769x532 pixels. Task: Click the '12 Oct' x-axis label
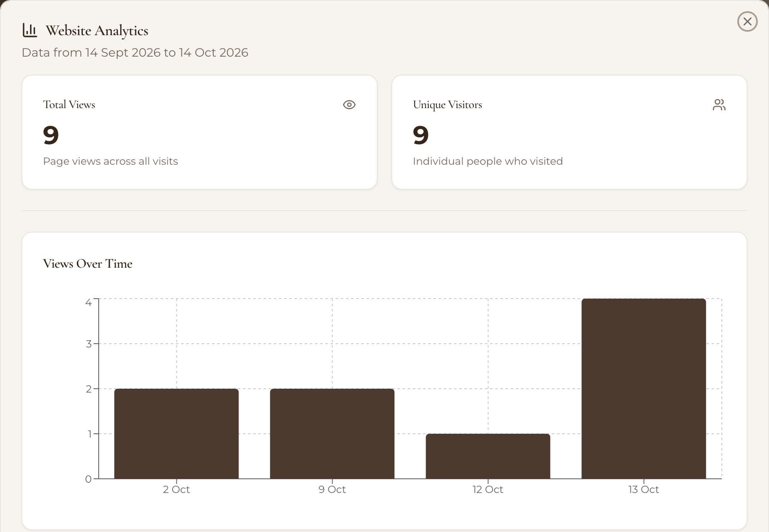click(x=488, y=490)
